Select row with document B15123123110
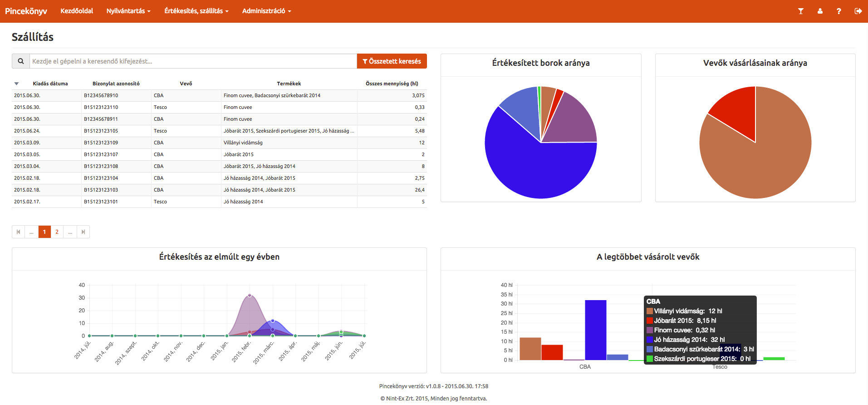868x405 pixels. point(219,107)
